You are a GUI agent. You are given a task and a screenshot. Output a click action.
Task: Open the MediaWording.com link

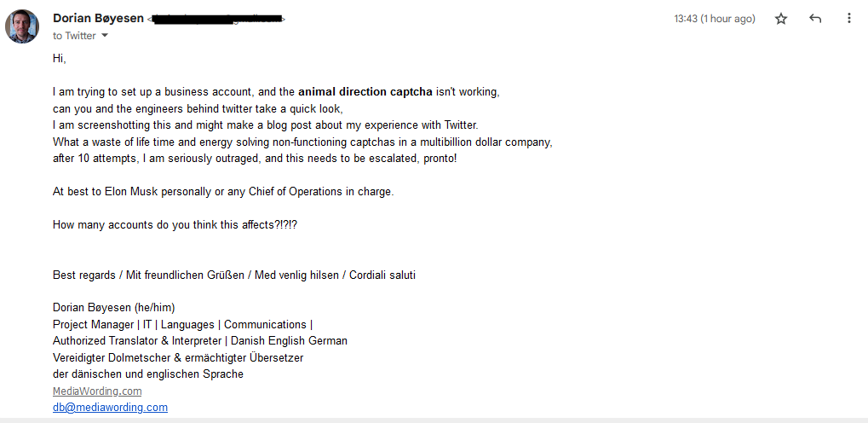pos(97,391)
